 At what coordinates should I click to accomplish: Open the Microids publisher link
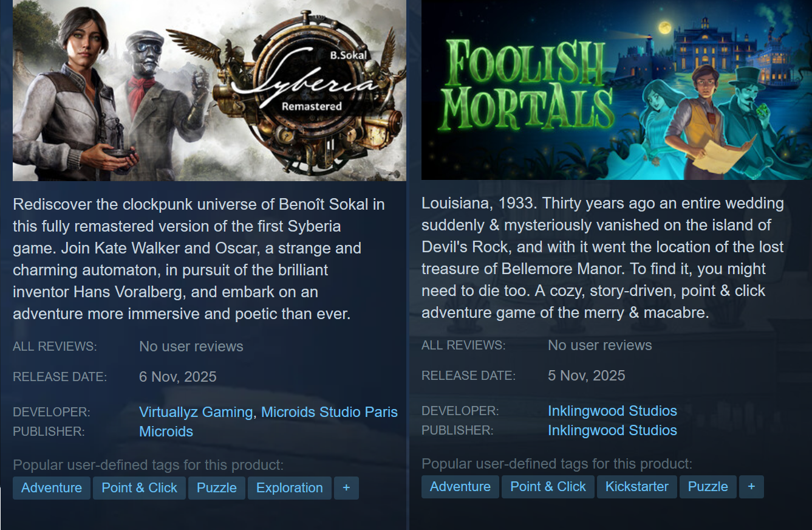click(166, 432)
